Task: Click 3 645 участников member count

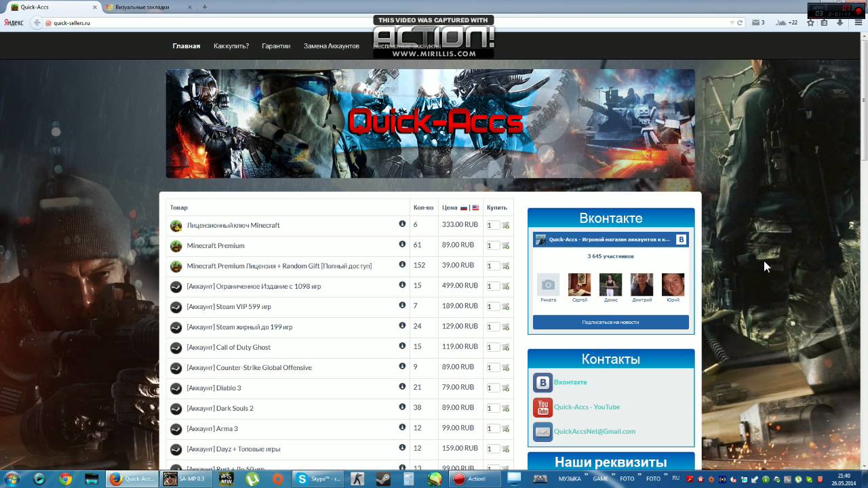Action: point(610,256)
